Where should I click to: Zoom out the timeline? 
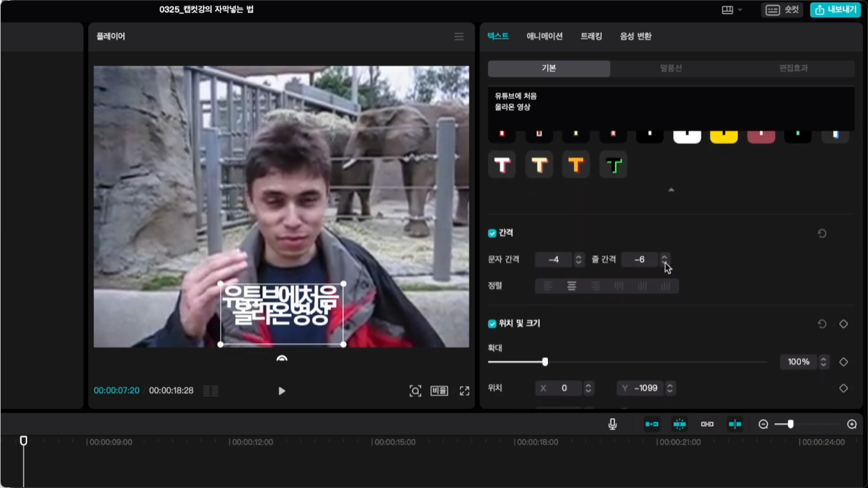[x=763, y=425]
